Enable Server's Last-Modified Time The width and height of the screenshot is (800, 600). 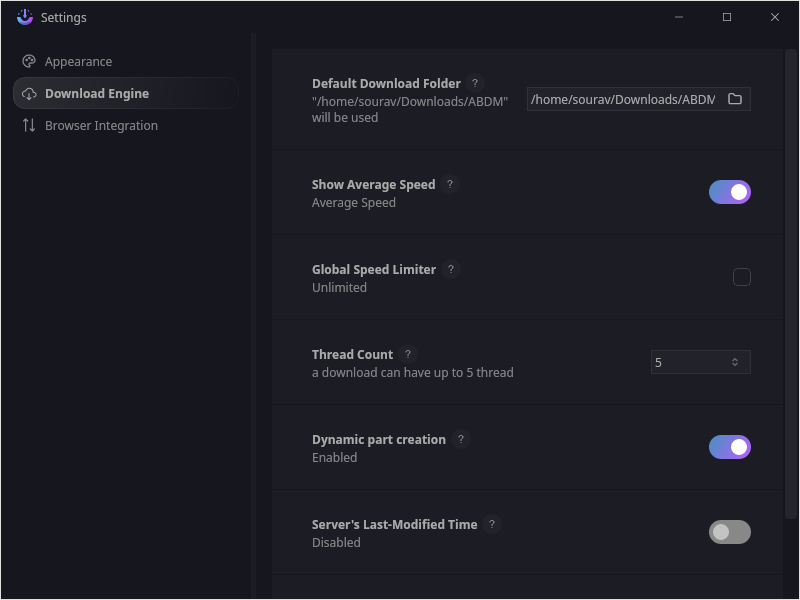[730, 532]
